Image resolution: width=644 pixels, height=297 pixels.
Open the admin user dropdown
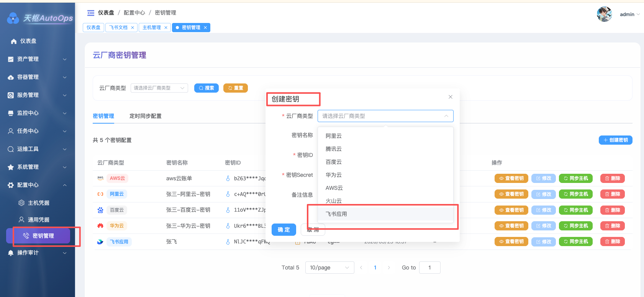coord(630,14)
